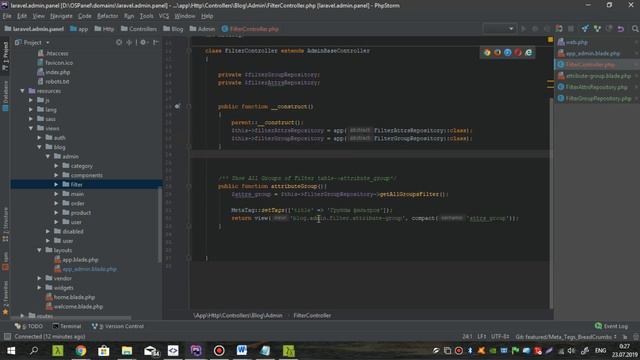Click the undo/revert arrow in toolbar
The width and height of the screenshot is (640, 360).
620,29
